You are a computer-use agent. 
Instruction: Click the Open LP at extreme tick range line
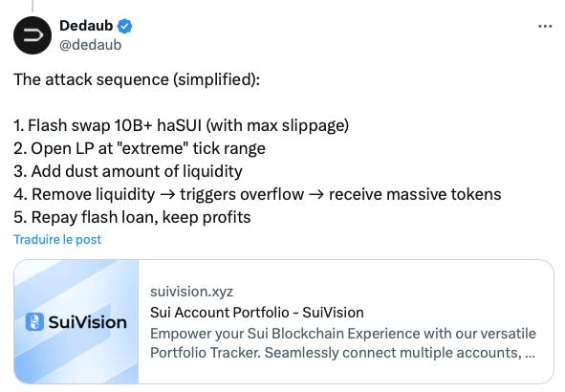(140, 148)
